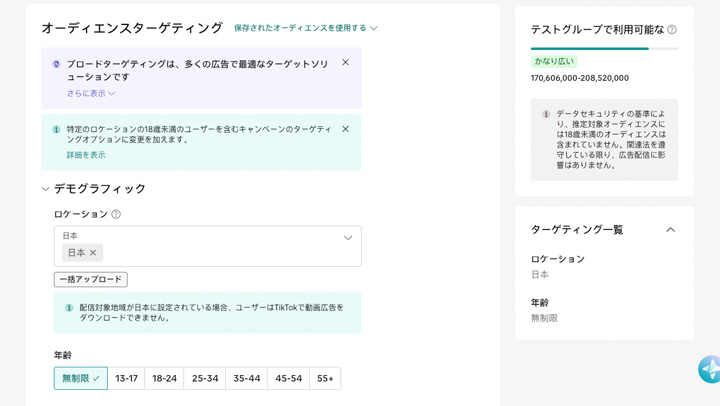This screenshot has height=406, width=720.
Task: Click the info icon in under-18 notice
Action: [x=56, y=130]
